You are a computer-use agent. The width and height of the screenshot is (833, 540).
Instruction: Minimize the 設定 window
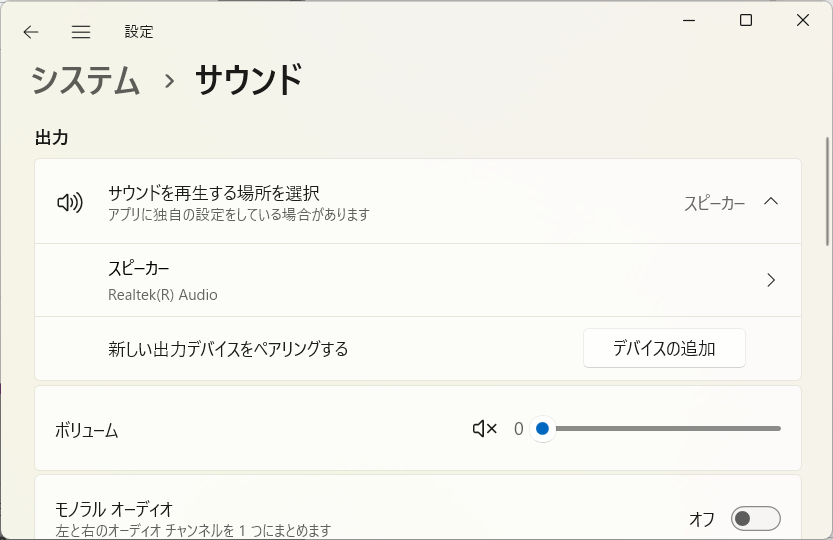pyautogui.click(x=689, y=20)
